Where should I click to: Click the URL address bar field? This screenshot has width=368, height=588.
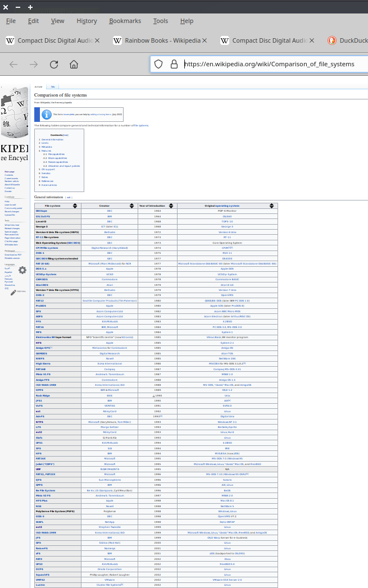tap(270, 64)
